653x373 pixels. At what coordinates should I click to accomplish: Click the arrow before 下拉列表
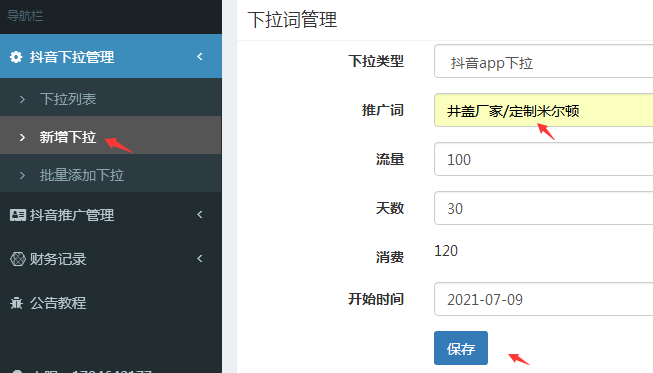(x=22, y=99)
